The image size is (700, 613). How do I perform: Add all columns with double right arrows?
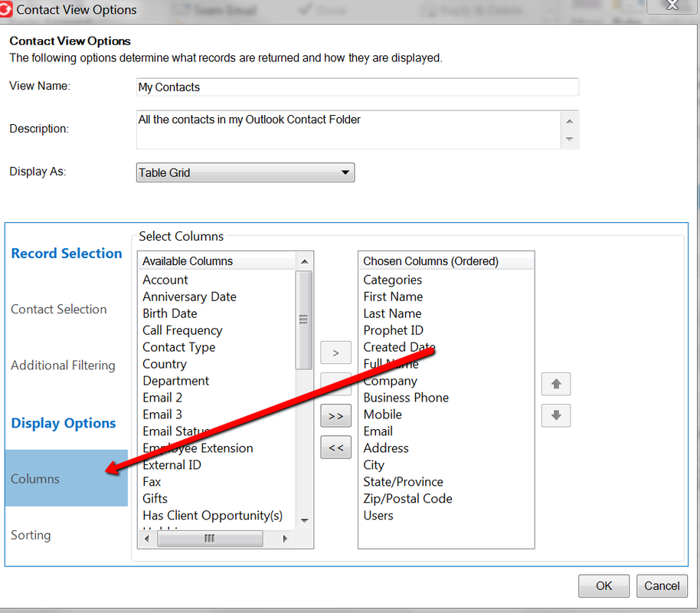click(335, 416)
